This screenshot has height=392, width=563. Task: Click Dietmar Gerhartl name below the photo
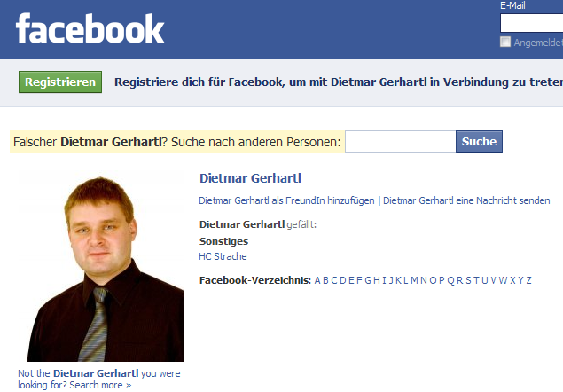pos(96,373)
